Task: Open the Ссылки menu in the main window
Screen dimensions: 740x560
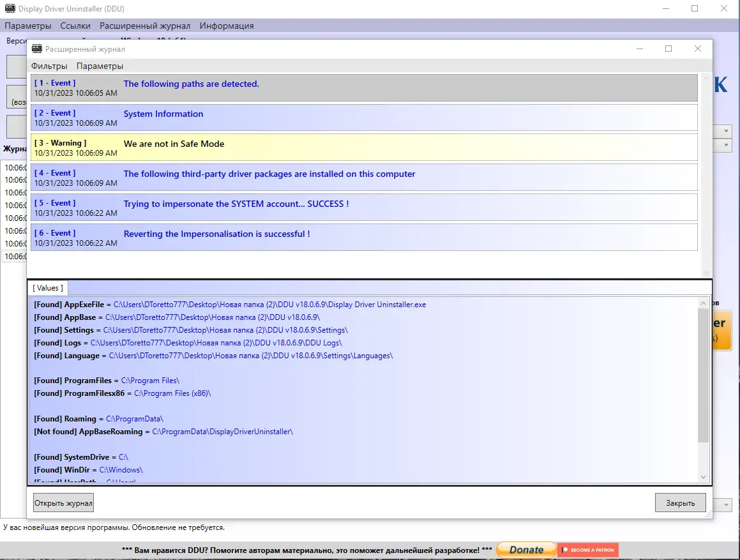Action: point(75,26)
